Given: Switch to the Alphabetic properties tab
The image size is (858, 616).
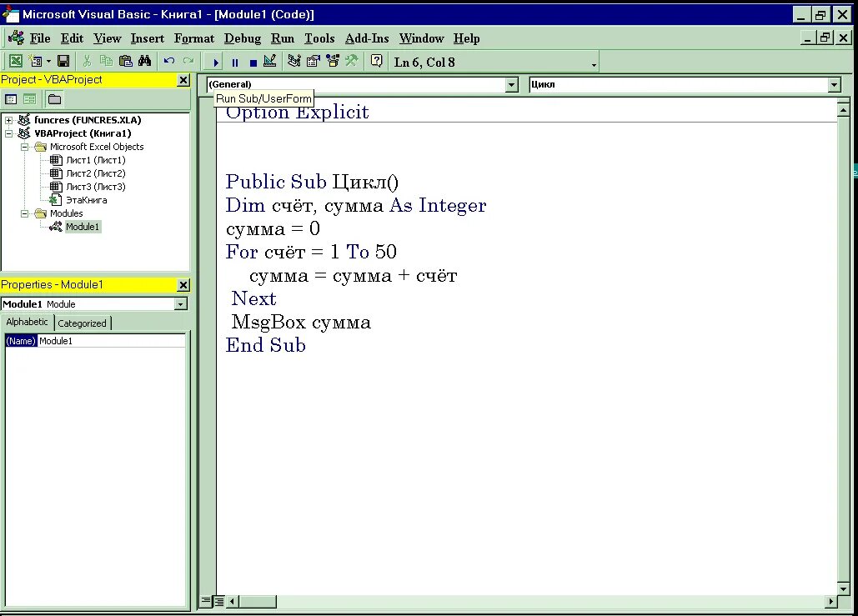Looking at the screenshot, I should point(27,322).
